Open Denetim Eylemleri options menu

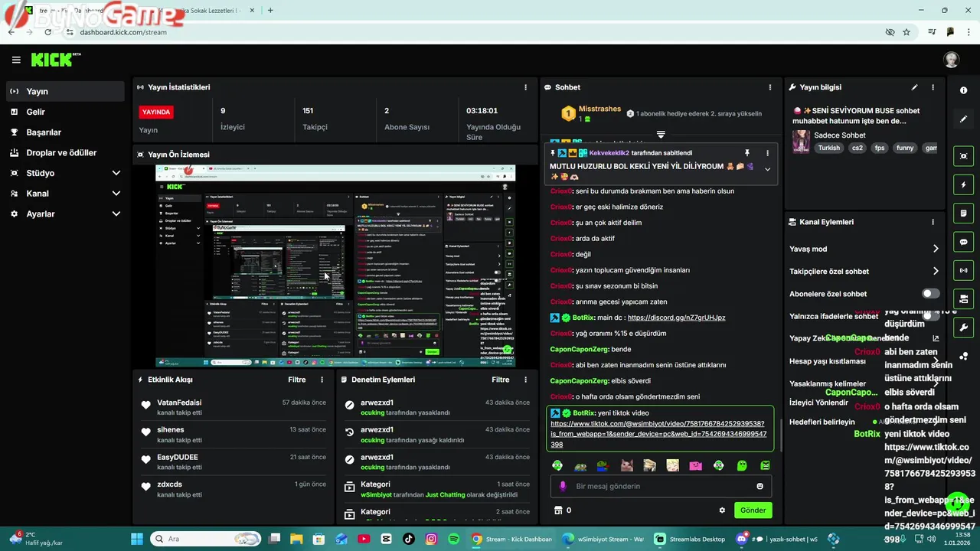[x=525, y=380]
